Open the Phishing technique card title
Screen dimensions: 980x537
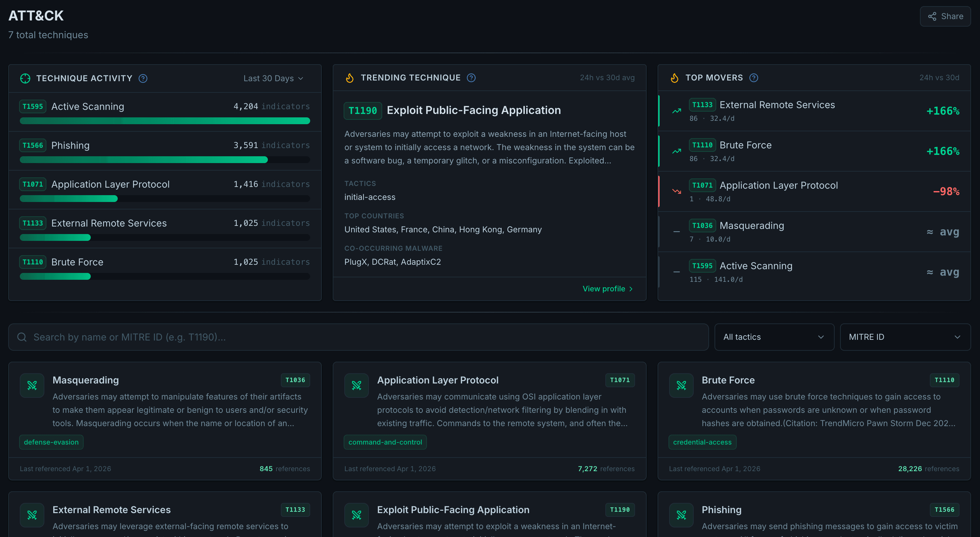click(721, 510)
